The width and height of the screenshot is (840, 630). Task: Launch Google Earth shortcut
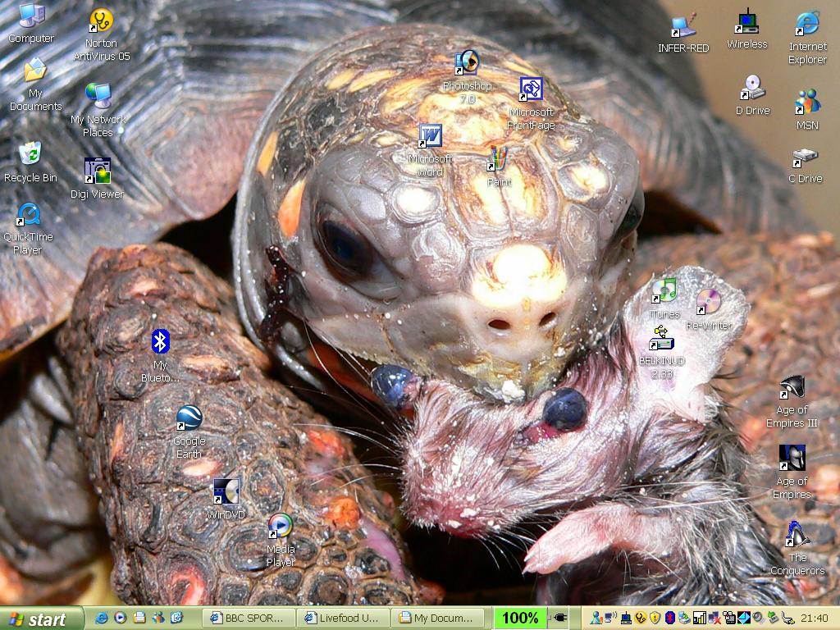[x=189, y=432]
